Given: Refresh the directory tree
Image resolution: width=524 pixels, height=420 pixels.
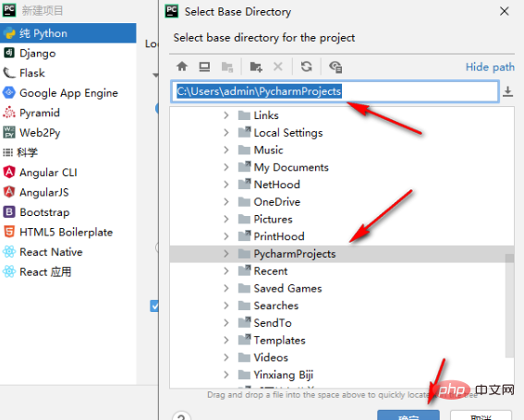Looking at the screenshot, I should click(306, 66).
